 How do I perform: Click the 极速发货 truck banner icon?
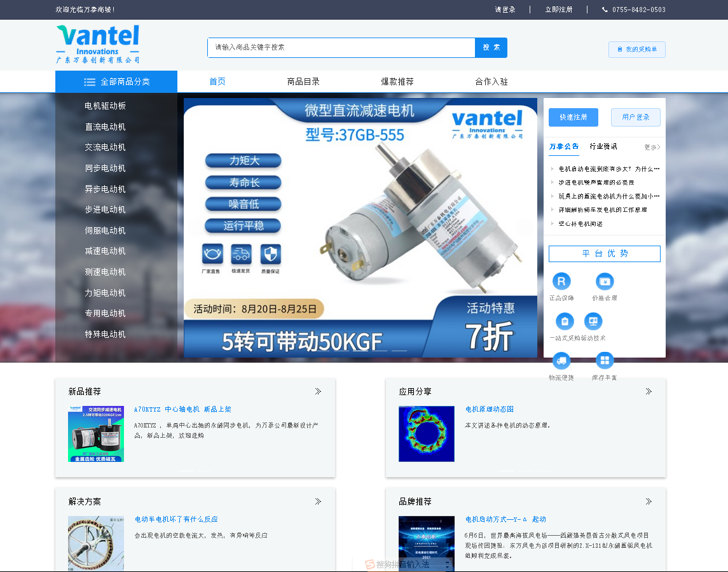[241, 254]
